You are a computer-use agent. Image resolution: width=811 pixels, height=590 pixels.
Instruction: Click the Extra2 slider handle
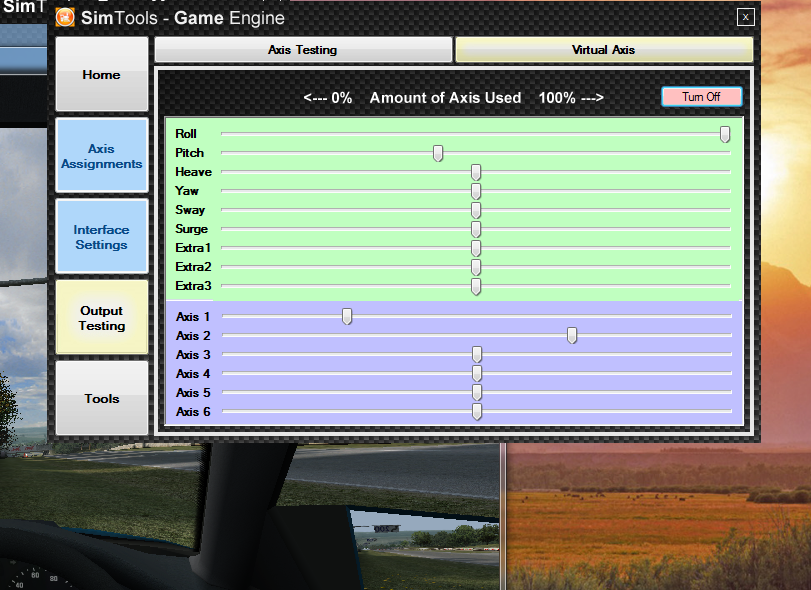tap(476, 267)
